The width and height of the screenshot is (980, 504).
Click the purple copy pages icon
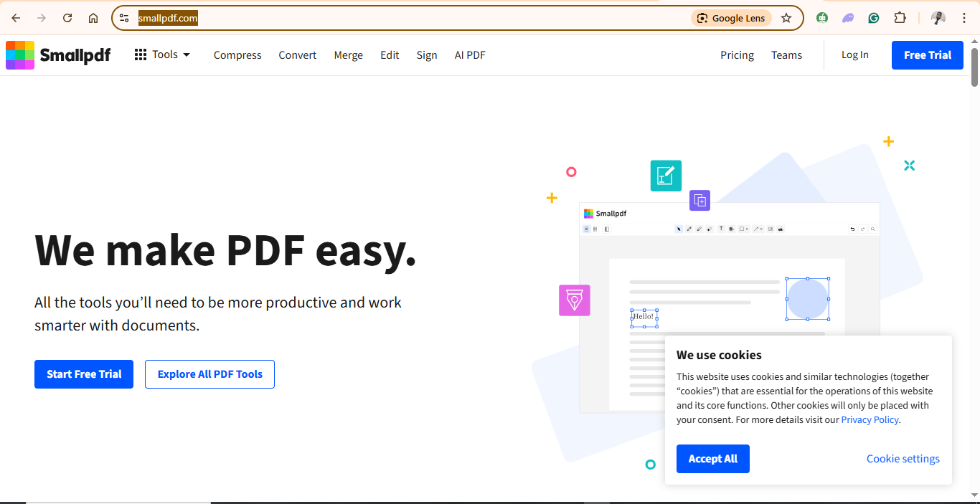pos(699,201)
